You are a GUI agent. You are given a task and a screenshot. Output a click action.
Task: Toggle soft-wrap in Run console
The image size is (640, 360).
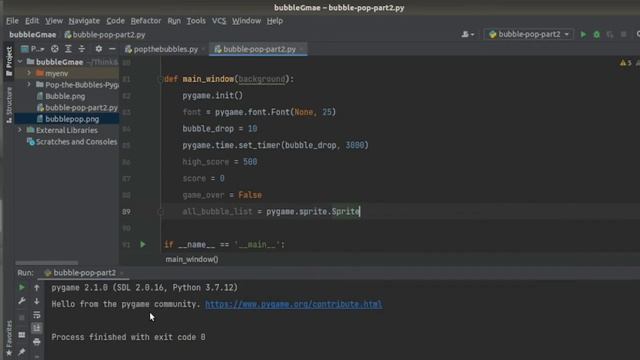[37, 315]
